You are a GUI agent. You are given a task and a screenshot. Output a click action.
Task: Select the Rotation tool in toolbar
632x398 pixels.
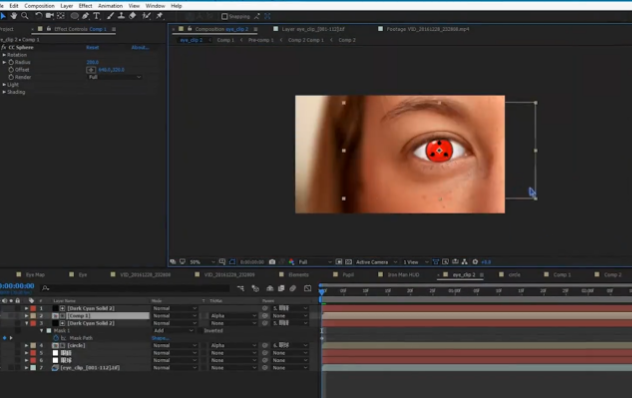click(38, 16)
